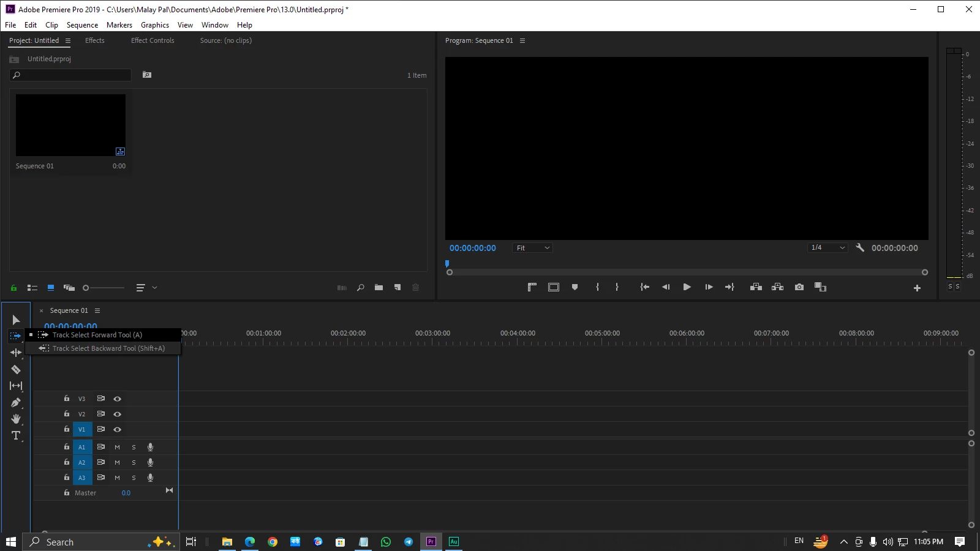Switch Project panel to List view
980x551 pixels.
(32, 288)
